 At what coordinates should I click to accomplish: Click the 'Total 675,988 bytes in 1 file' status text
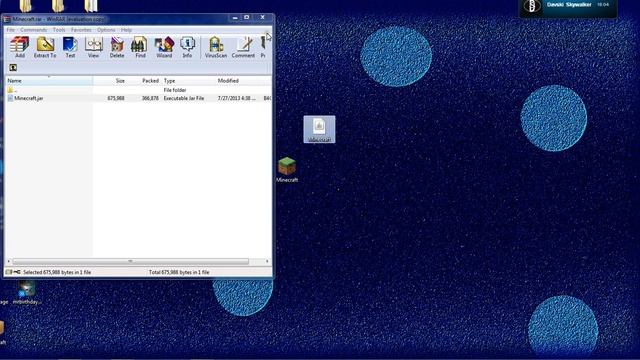(179, 272)
